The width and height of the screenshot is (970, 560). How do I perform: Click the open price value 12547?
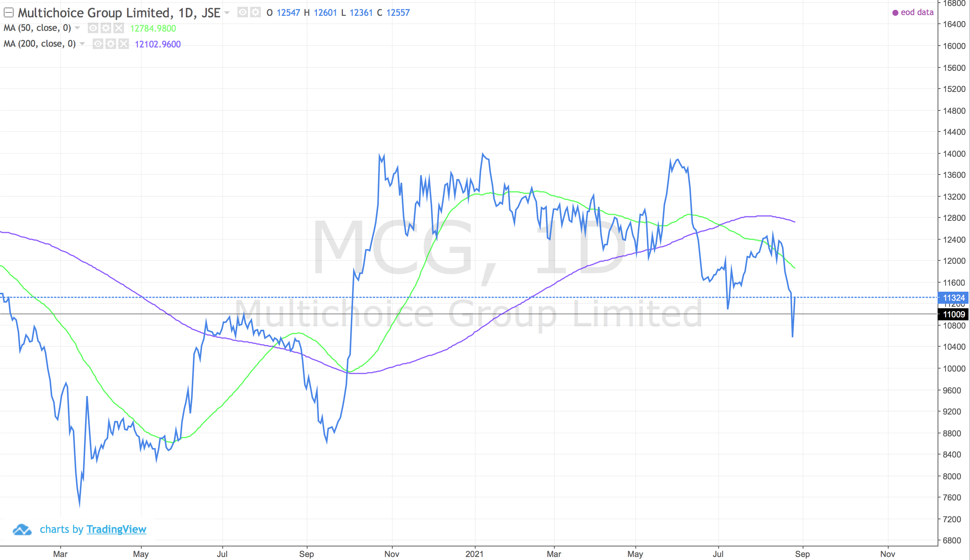tap(288, 13)
